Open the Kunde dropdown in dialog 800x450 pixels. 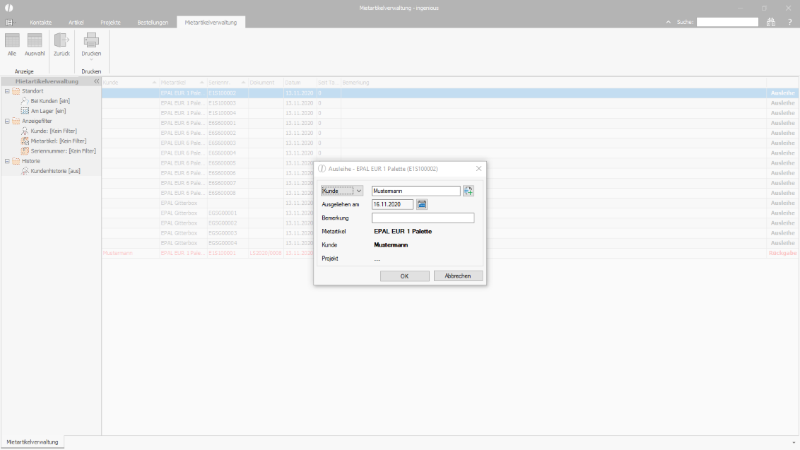[342, 191]
